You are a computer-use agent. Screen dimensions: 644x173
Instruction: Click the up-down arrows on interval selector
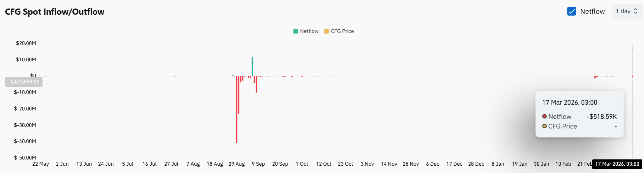pos(635,11)
